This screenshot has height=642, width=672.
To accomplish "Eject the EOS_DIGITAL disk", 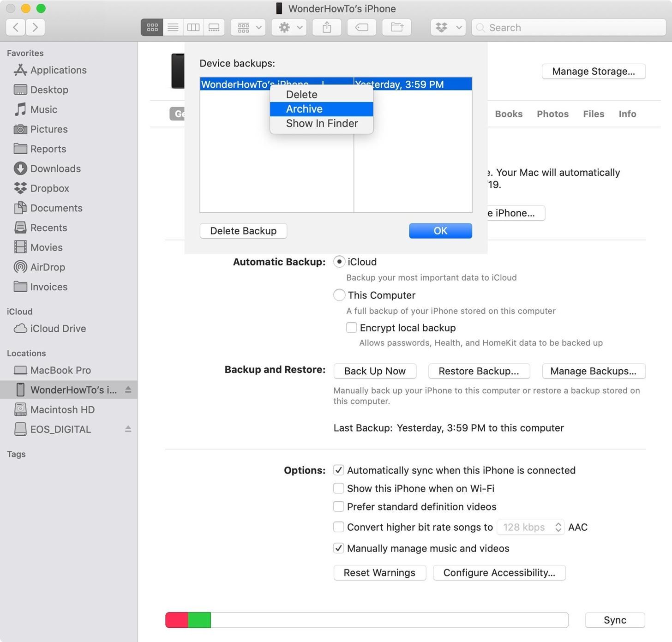I will click(128, 429).
